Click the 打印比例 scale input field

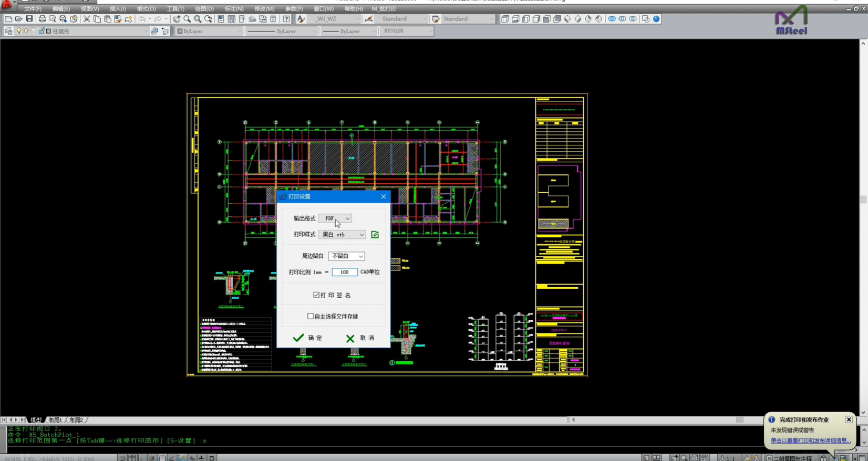pyautogui.click(x=344, y=272)
